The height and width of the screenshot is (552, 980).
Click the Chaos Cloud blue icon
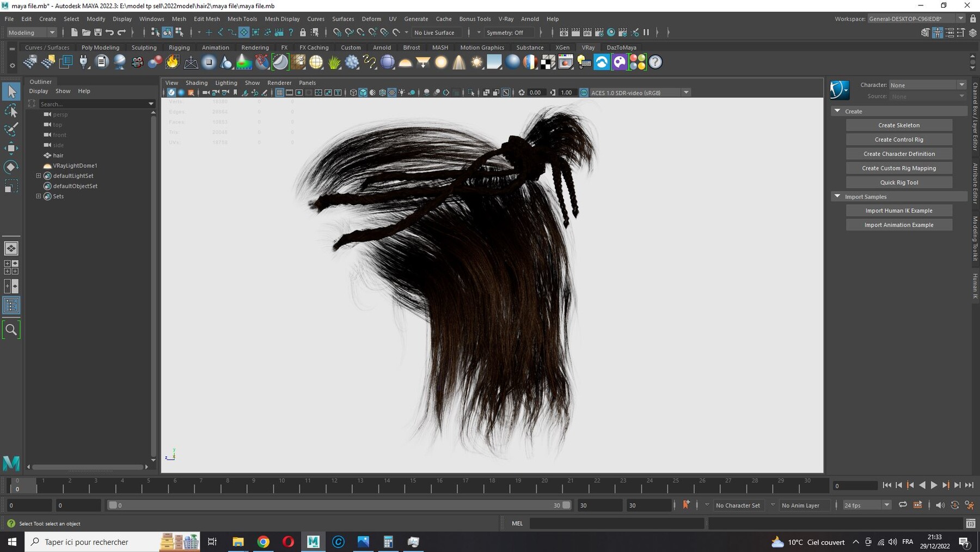point(602,62)
